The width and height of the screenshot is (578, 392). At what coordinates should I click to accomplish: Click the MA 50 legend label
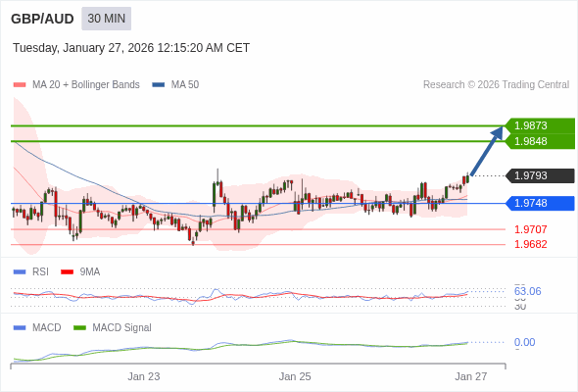(x=185, y=85)
